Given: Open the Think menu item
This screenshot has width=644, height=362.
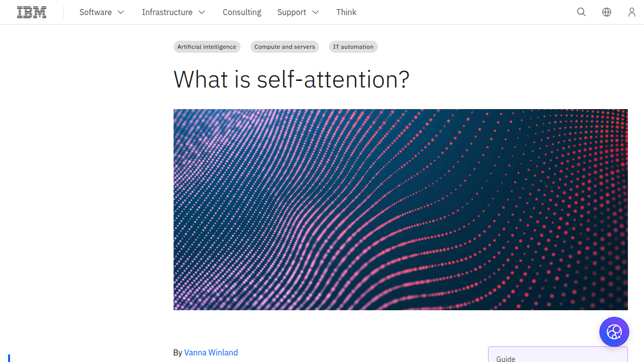Looking at the screenshot, I should point(346,12).
